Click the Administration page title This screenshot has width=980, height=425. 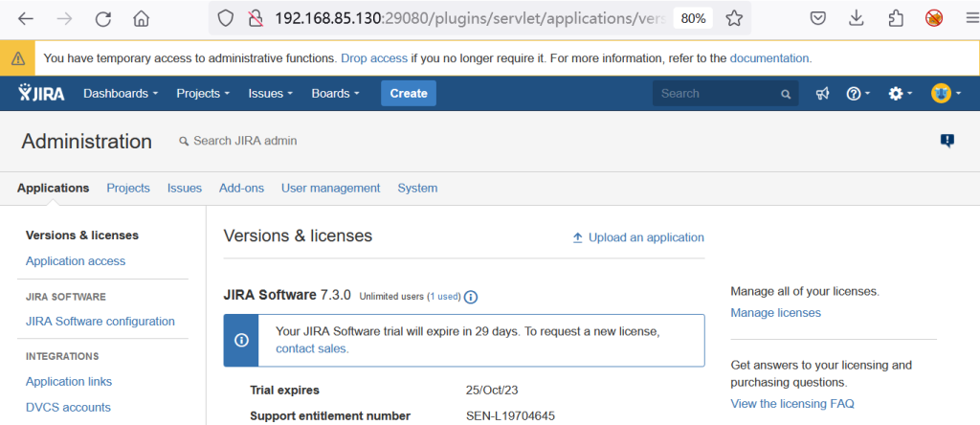point(87,142)
